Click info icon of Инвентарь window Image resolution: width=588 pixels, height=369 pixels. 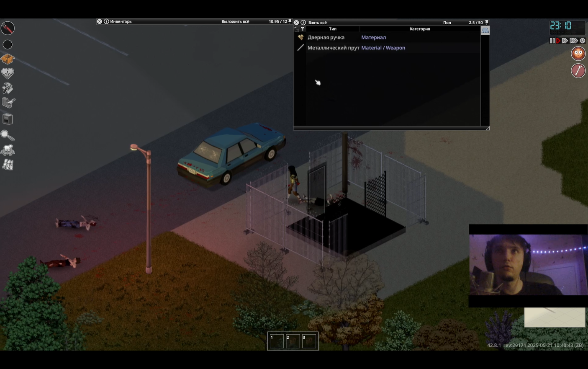click(106, 21)
